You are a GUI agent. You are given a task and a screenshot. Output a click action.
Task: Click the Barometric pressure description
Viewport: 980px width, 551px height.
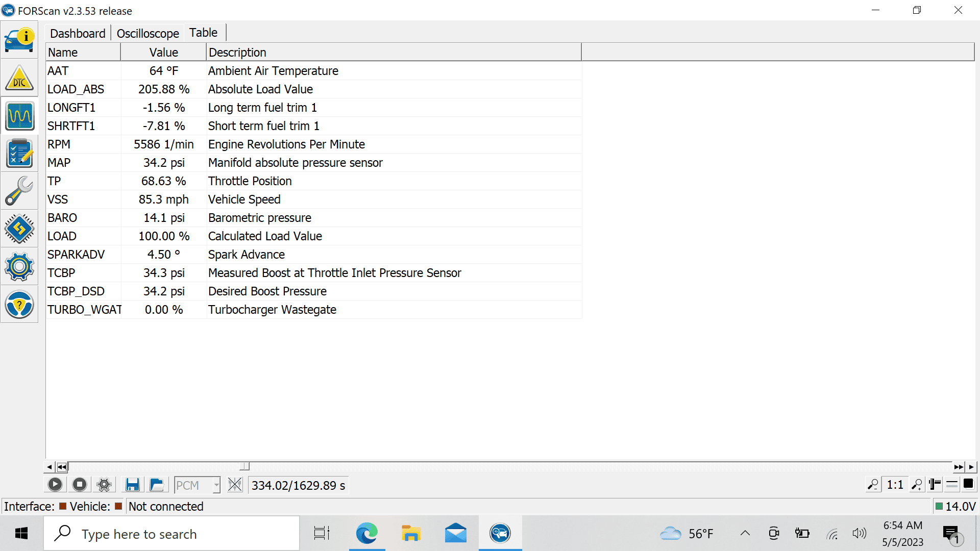(260, 218)
